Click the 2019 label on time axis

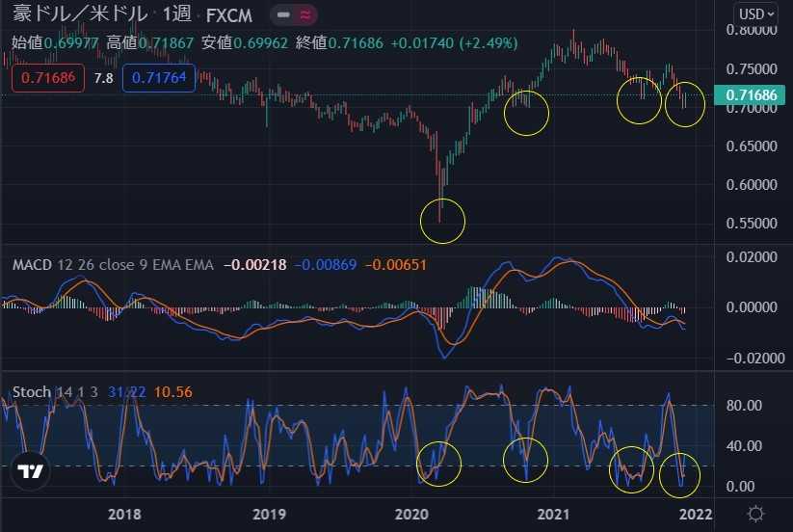[x=269, y=515]
